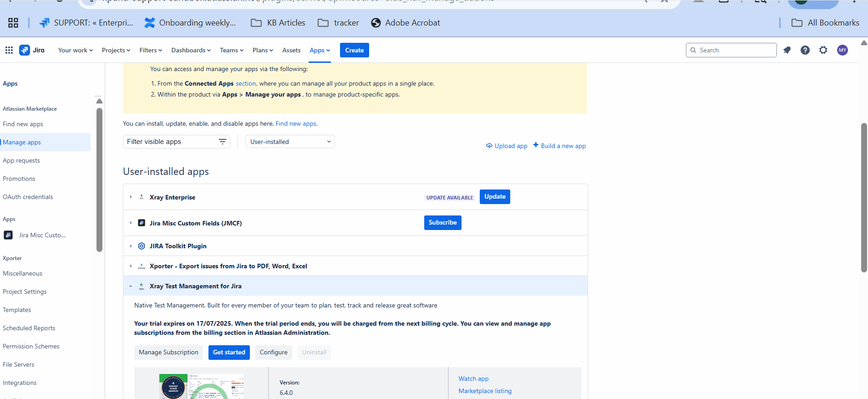Image resolution: width=868 pixels, height=399 pixels.
Task: Click Update for Xray Enterprise
Action: point(495,197)
